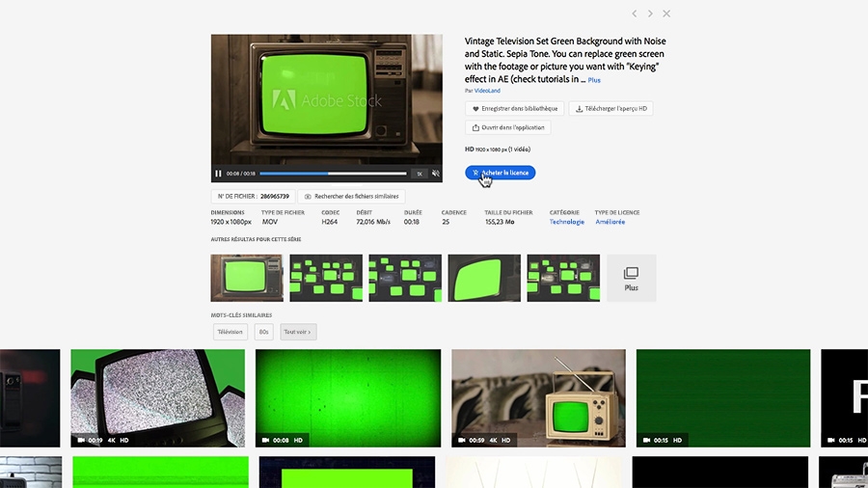
Task: Click Acheter la licence button
Action: (500, 173)
